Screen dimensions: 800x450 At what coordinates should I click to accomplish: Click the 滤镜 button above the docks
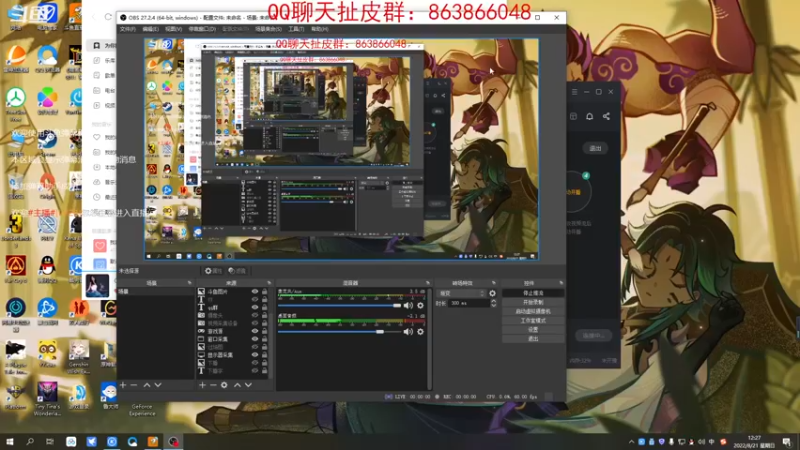tap(237, 271)
